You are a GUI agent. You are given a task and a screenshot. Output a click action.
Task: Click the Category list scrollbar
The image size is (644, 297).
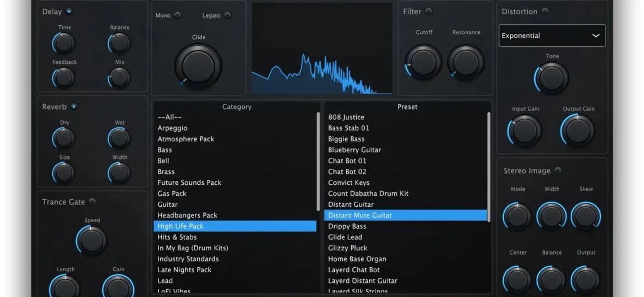(x=318, y=161)
